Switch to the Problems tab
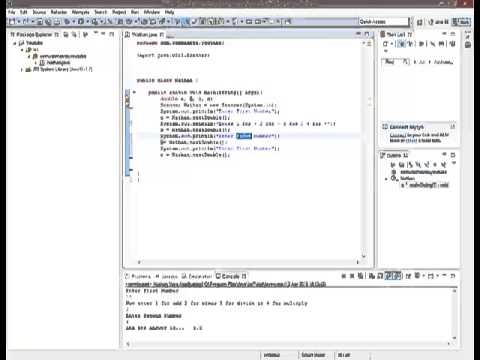The image size is (480, 360). [x=138, y=276]
